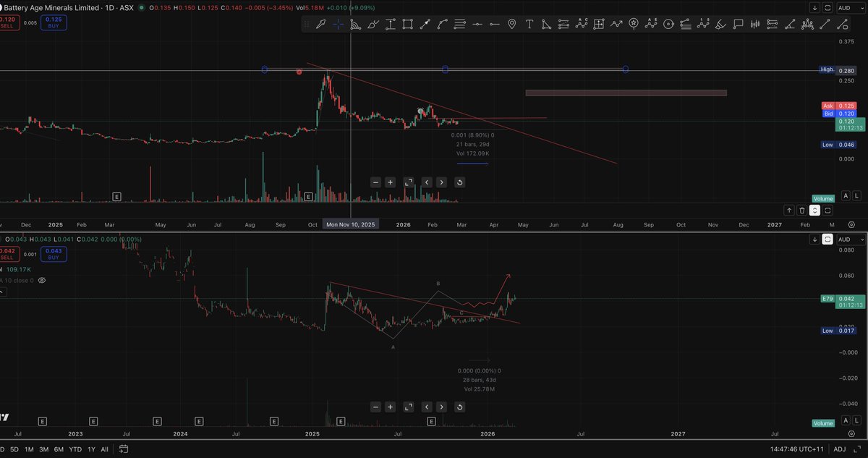Select the 1Y time range
This screenshot has width=868, height=458.
91,449
